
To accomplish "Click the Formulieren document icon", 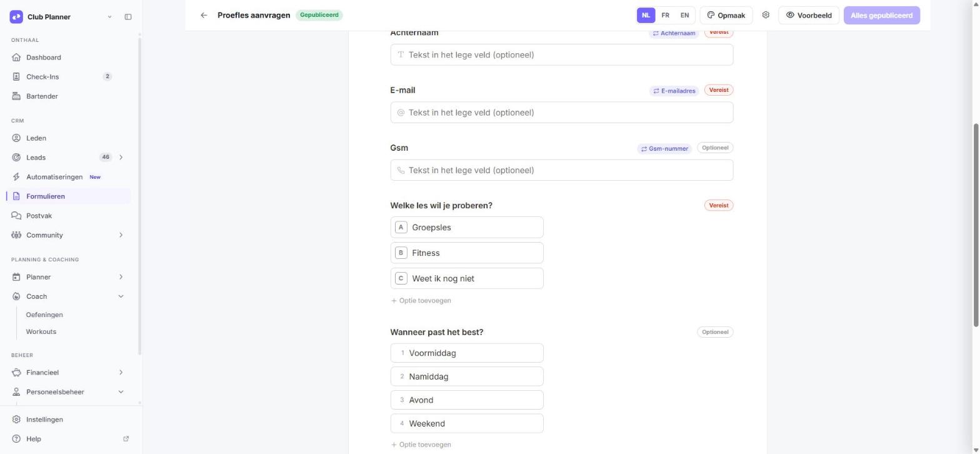I will point(16,196).
